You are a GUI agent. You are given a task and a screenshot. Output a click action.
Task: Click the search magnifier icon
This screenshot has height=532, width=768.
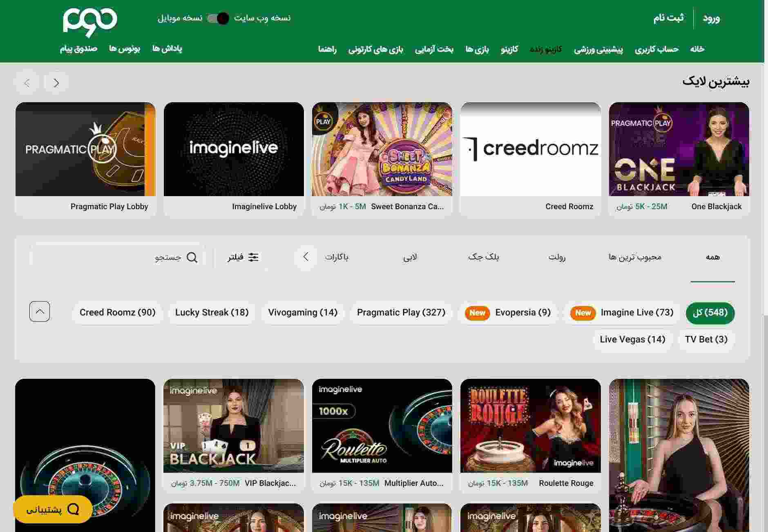(x=192, y=257)
